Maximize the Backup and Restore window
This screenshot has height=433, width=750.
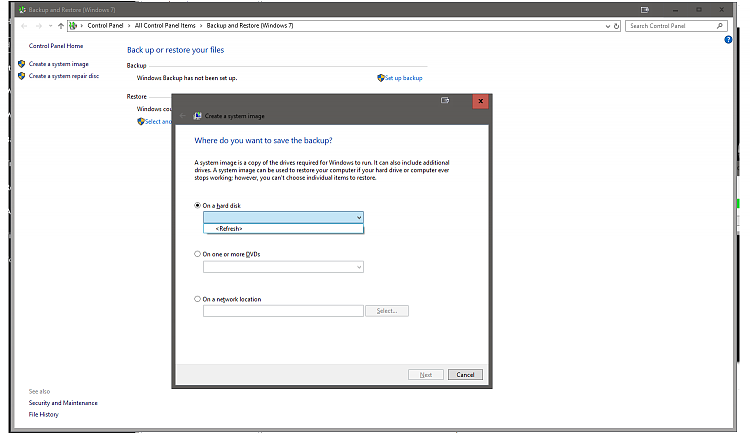point(699,10)
